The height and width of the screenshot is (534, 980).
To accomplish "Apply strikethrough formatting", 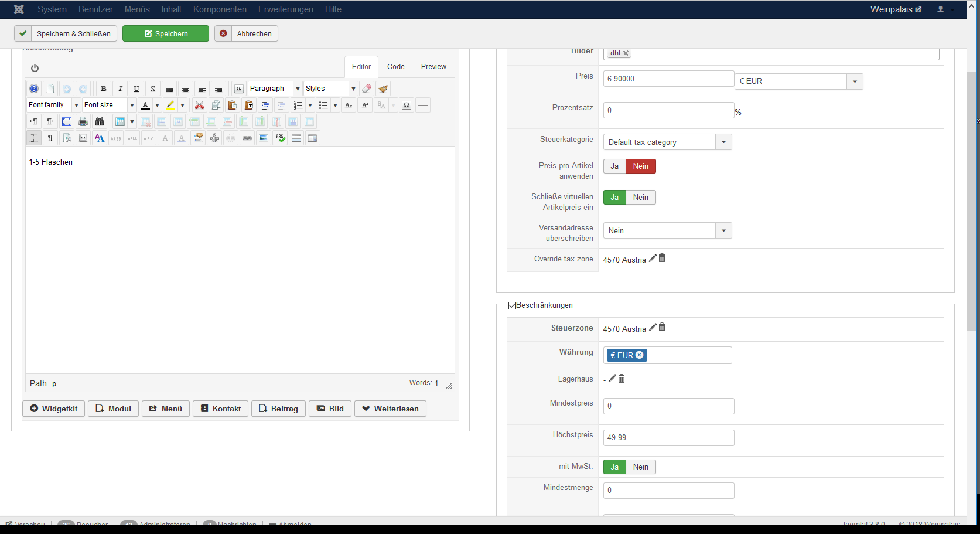I will click(153, 89).
